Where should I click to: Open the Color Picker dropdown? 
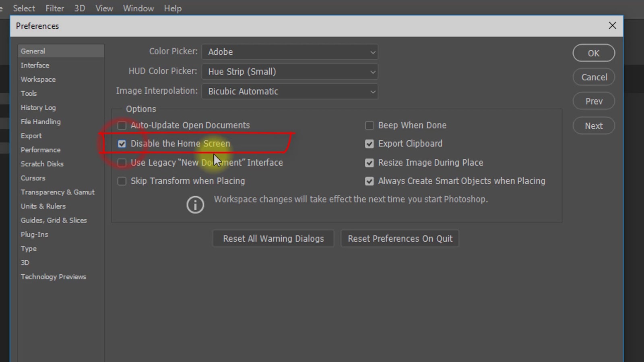point(290,52)
